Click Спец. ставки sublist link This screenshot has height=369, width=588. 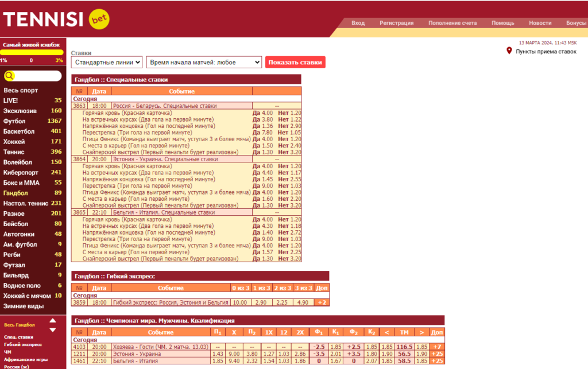19,337
